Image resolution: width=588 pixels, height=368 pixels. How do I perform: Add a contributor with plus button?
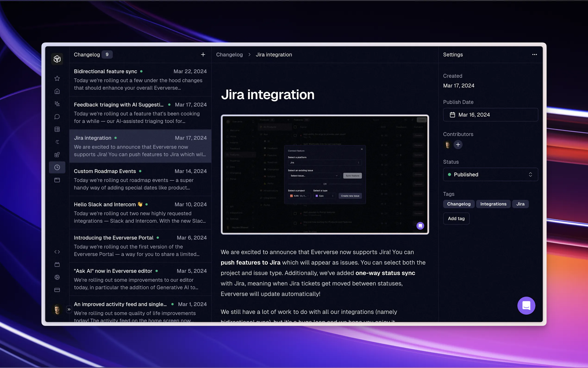click(x=458, y=145)
